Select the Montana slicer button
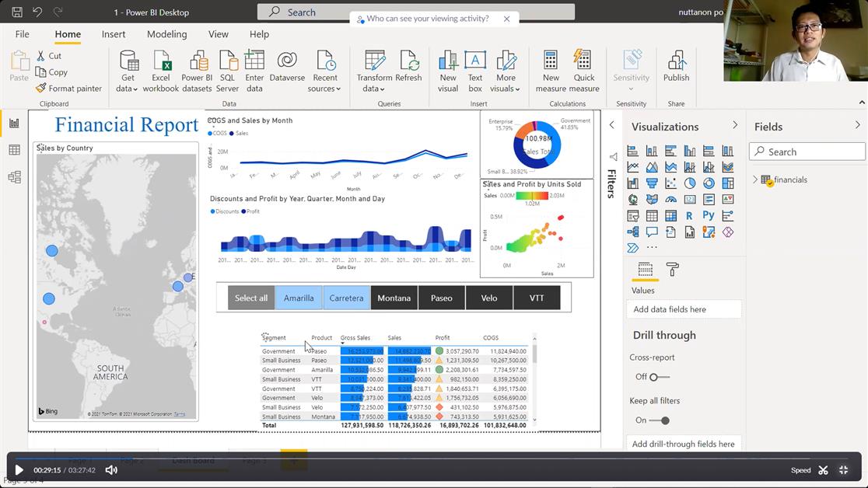The image size is (868, 488). pyautogui.click(x=394, y=298)
